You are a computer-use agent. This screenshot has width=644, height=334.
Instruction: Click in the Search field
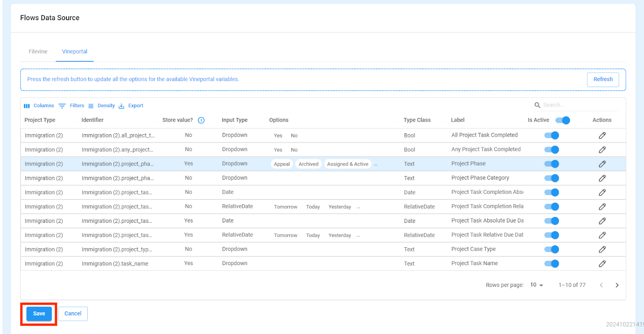coord(580,105)
